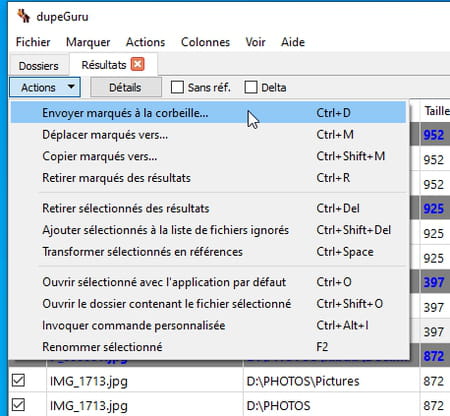Click the D:\PHOTOS\Pictures folder cell
This screenshot has height=416, width=450.
click(x=303, y=381)
